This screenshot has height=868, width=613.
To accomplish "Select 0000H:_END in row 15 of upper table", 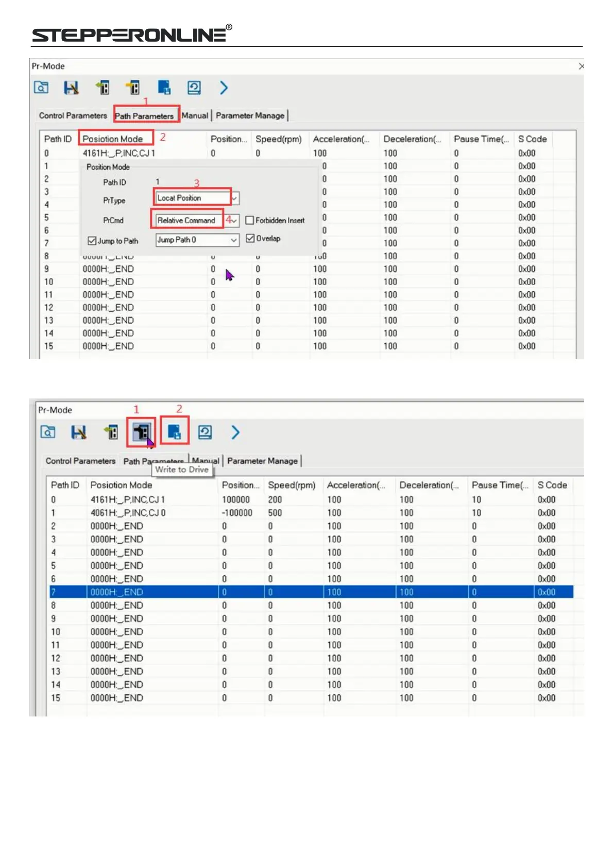I will coord(108,346).
